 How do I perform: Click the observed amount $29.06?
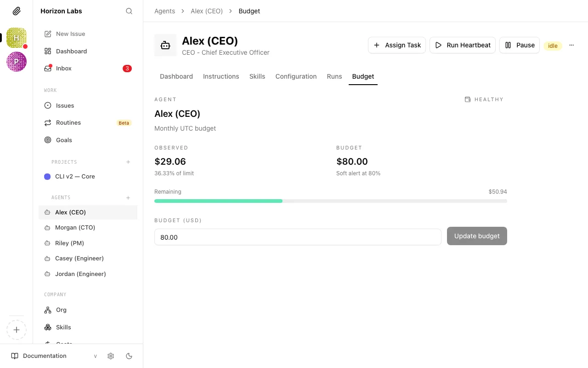click(170, 161)
